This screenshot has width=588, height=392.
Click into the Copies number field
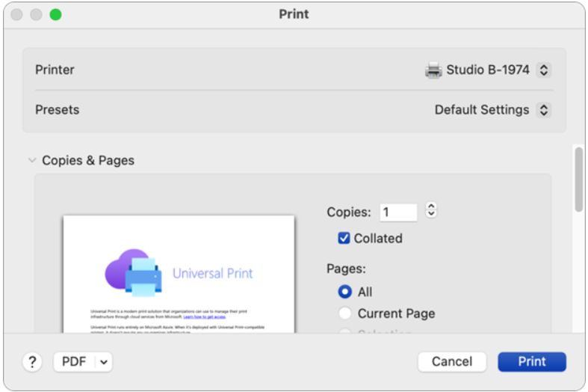pyautogui.click(x=397, y=212)
